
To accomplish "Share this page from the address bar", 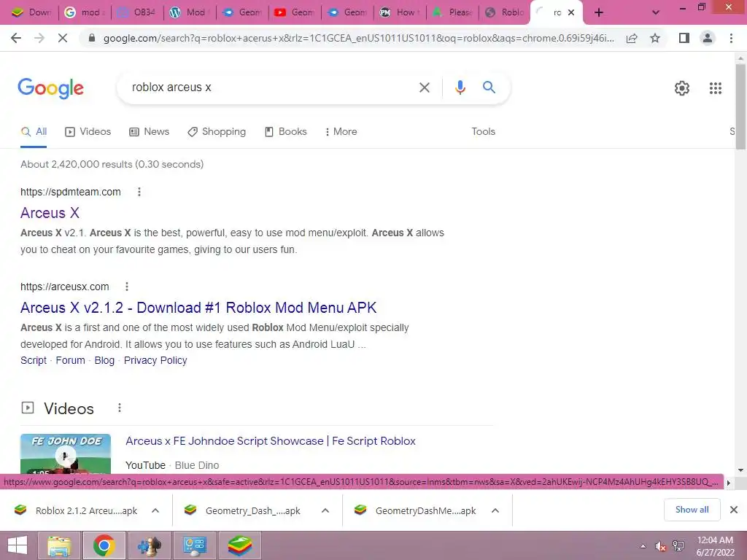I will pos(632,39).
